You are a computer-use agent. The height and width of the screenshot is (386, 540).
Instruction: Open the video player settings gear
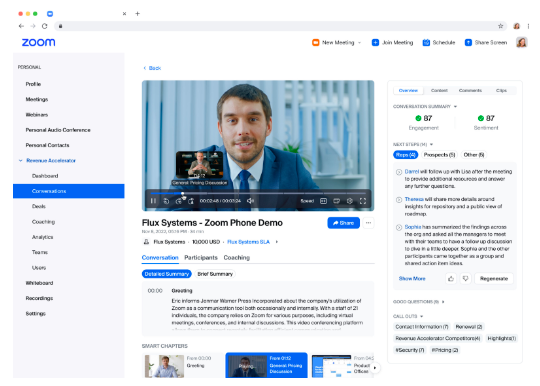tap(350, 201)
